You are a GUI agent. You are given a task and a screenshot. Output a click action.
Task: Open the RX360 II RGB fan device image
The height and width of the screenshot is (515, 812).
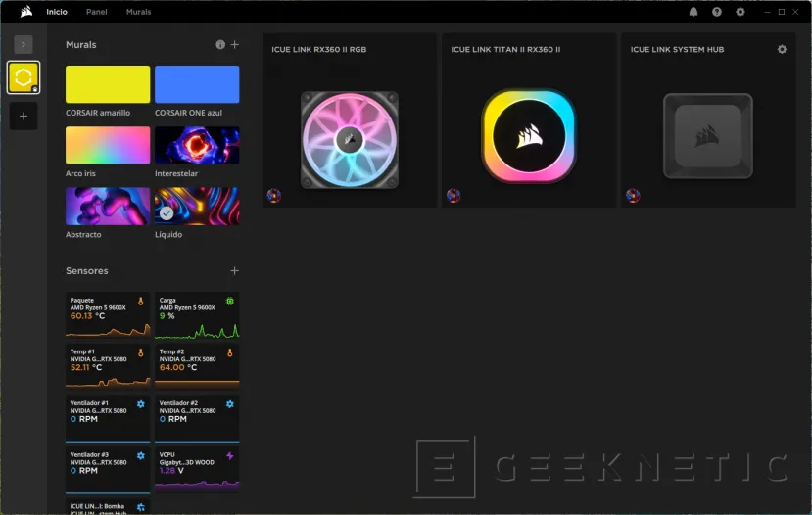pyautogui.click(x=350, y=140)
